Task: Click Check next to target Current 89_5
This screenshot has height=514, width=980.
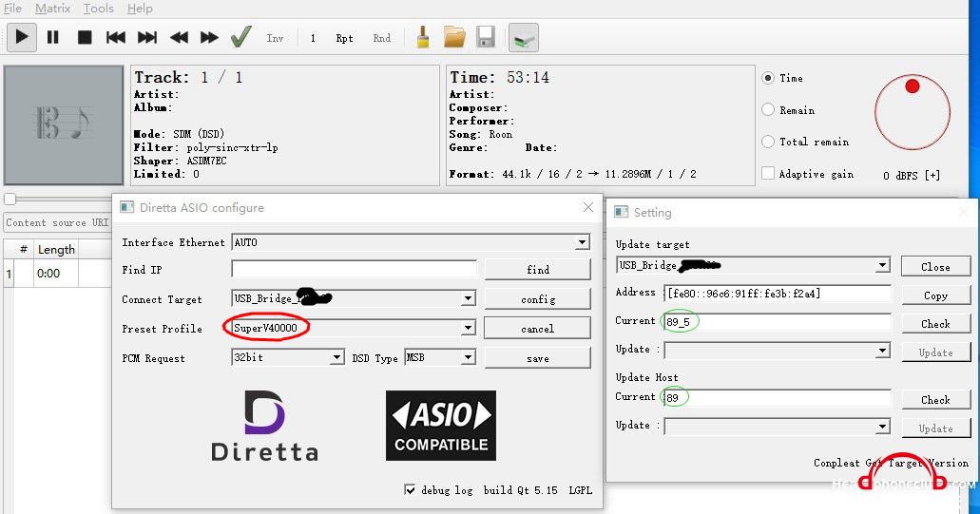Action: (935, 324)
